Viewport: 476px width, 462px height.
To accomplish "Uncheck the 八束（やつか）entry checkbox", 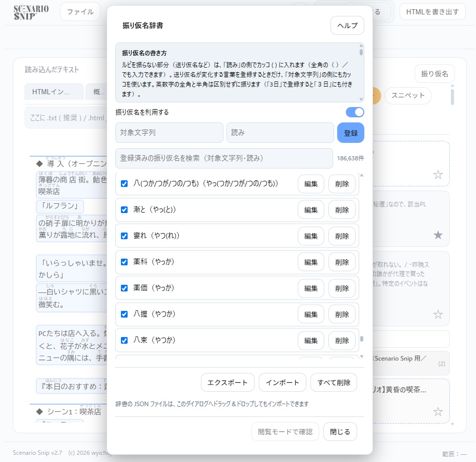I will (124, 340).
